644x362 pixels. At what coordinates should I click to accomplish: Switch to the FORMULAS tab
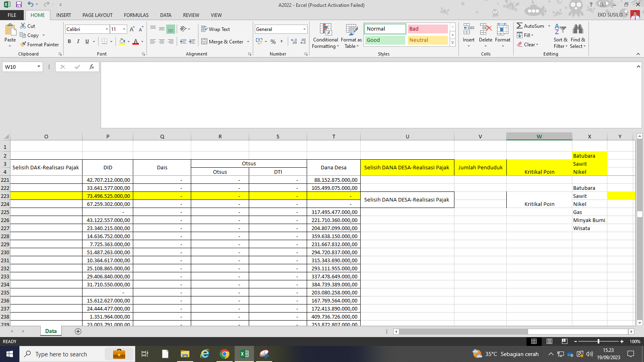tap(136, 15)
